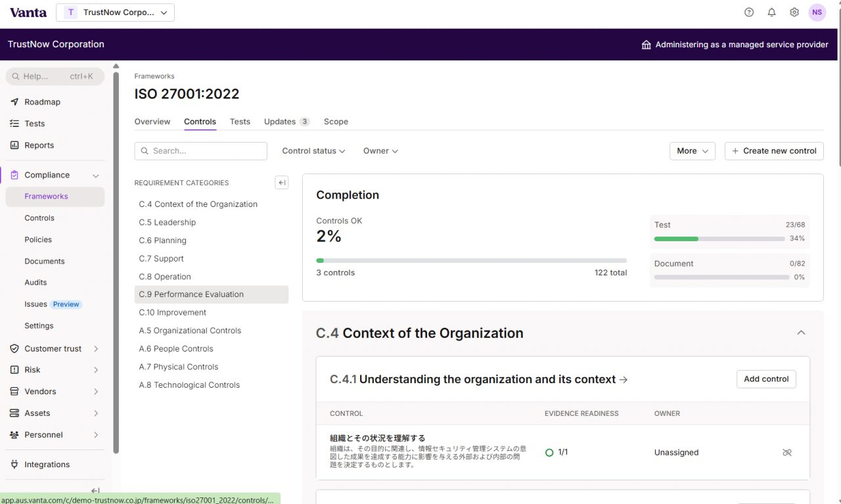This screenshot has height=504, width=841.
Task: Open the More dropdown button
Action: click(x=693, y=151)
